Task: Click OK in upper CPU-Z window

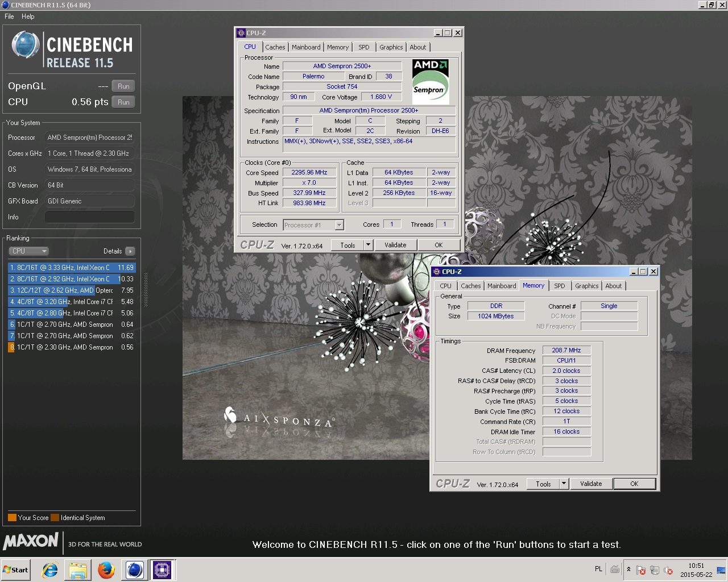Action: pyautogui.click(x=439, y=246)
